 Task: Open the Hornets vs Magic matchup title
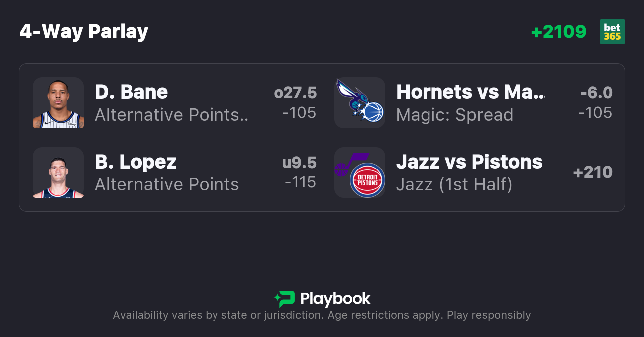coord(470,92)
